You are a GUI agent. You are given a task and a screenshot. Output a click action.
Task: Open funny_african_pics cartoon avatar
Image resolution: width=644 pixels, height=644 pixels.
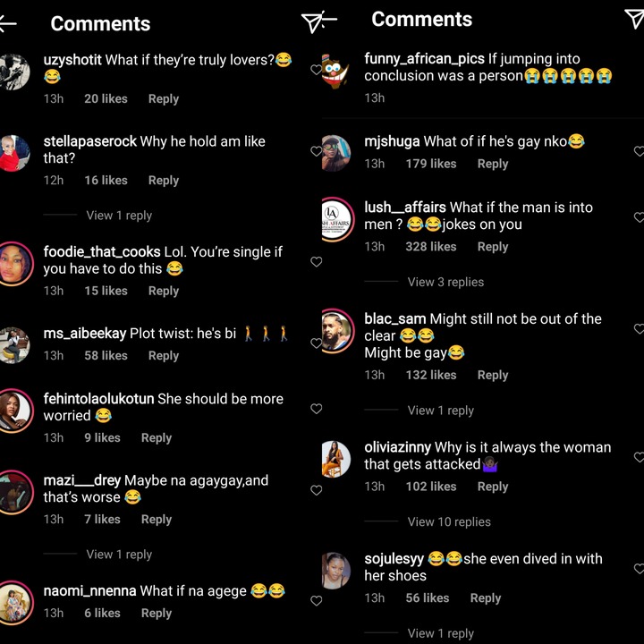335,71
